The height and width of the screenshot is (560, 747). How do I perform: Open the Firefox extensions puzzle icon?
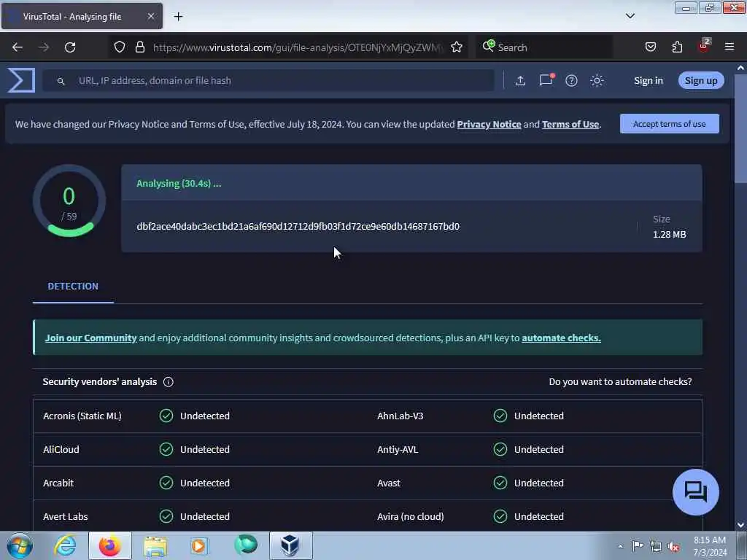(x=677, y=47)
